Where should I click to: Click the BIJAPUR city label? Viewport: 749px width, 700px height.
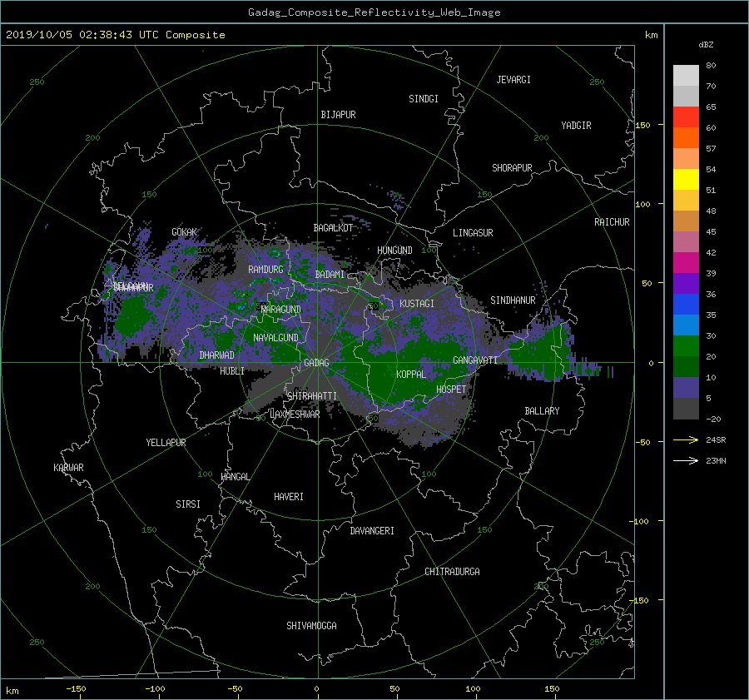(338, 115)
